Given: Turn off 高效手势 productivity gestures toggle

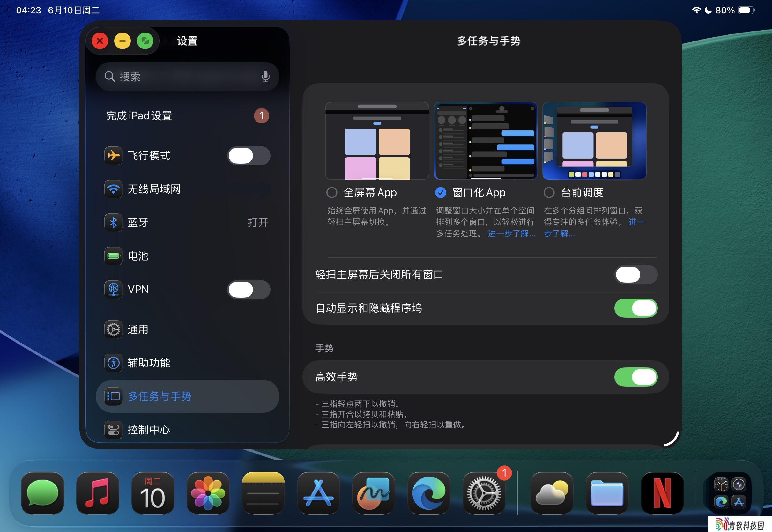Looking at the screenshot, I should [635, 377].
